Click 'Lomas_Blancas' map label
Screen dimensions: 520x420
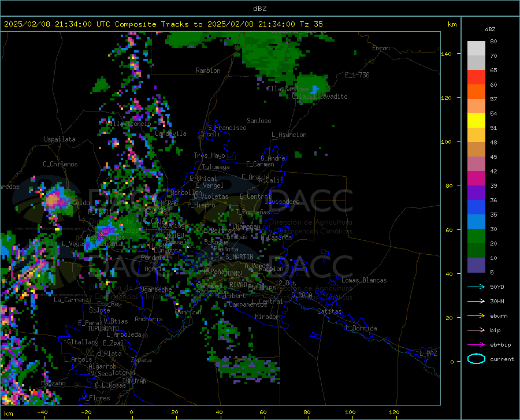(x=364, y=280)
